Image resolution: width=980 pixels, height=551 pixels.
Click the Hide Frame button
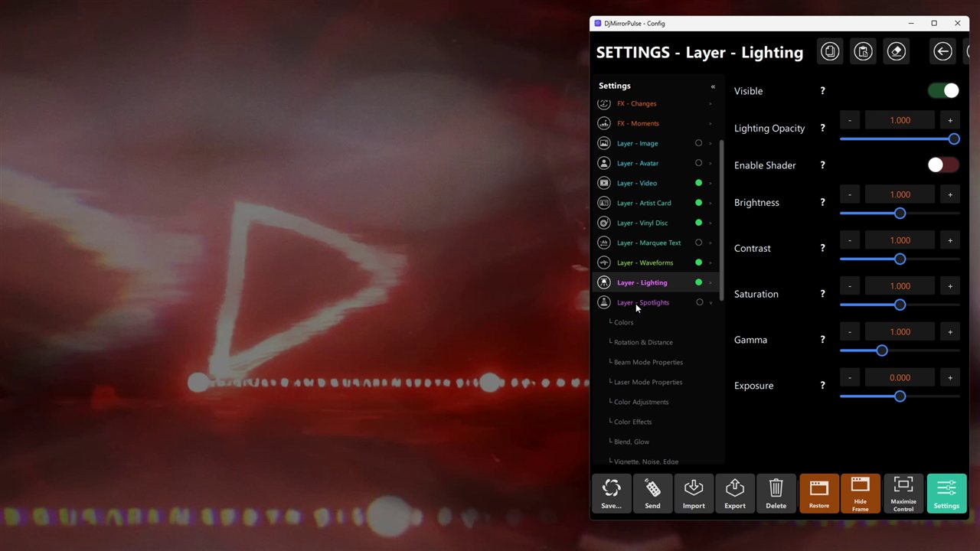tap(861, 494)
